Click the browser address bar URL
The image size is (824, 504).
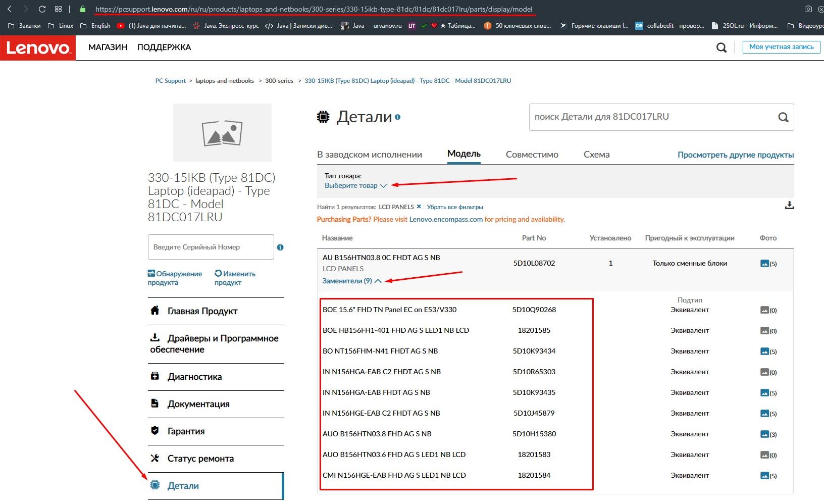(x=314, y=9)
